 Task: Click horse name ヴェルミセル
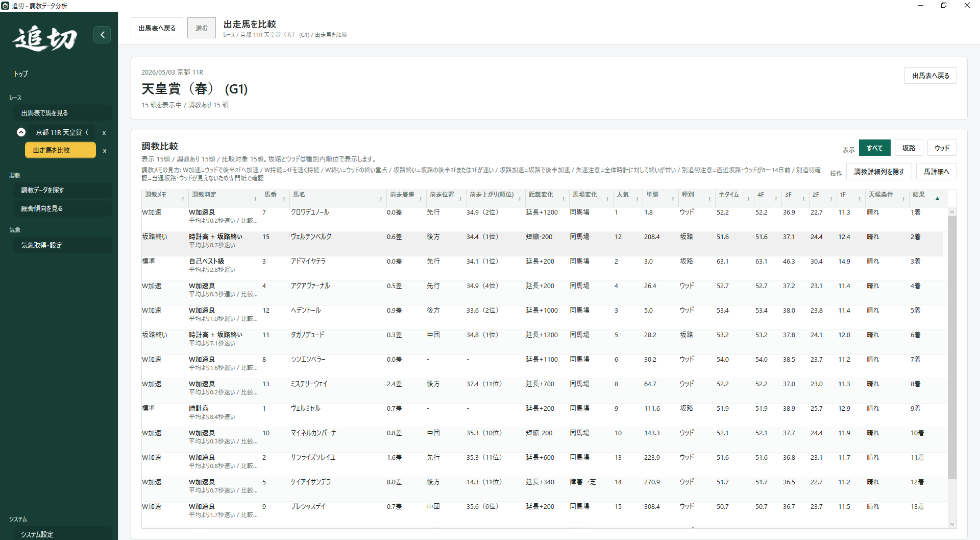[x=305, y=408]
